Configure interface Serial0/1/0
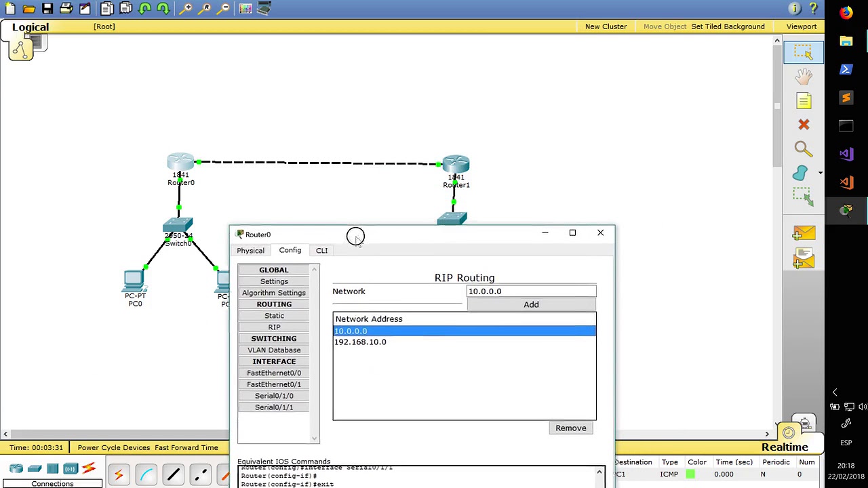 click(x=274, y=396)
